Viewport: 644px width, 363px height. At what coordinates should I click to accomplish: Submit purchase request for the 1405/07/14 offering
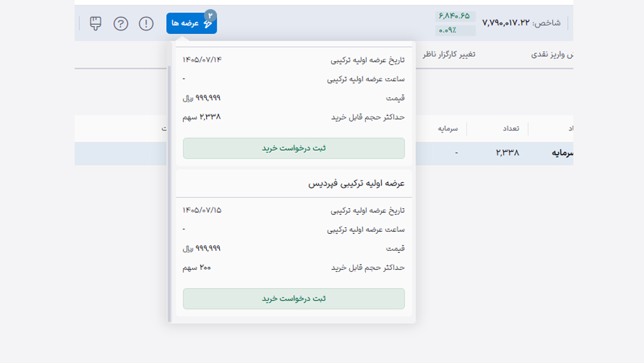coord(294,148)
